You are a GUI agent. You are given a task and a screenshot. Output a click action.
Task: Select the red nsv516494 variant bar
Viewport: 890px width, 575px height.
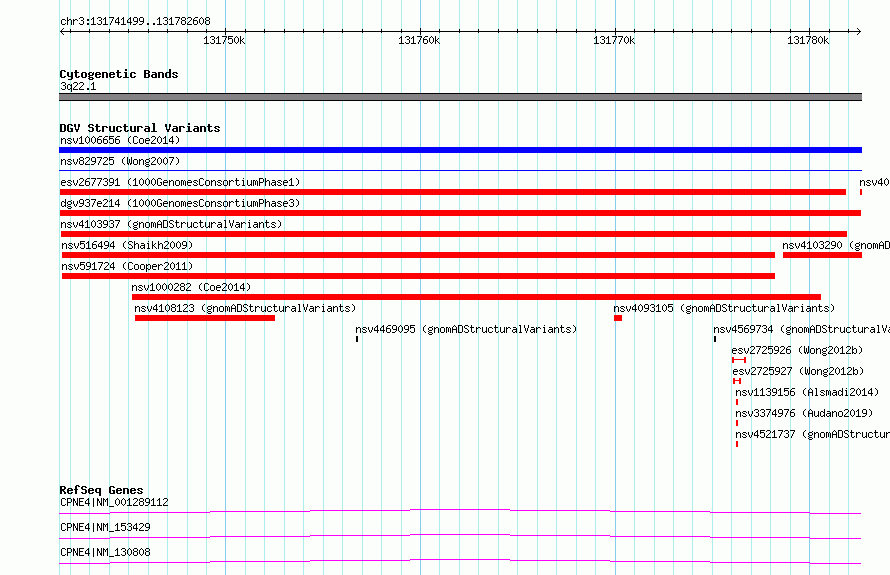pos(418,255)
